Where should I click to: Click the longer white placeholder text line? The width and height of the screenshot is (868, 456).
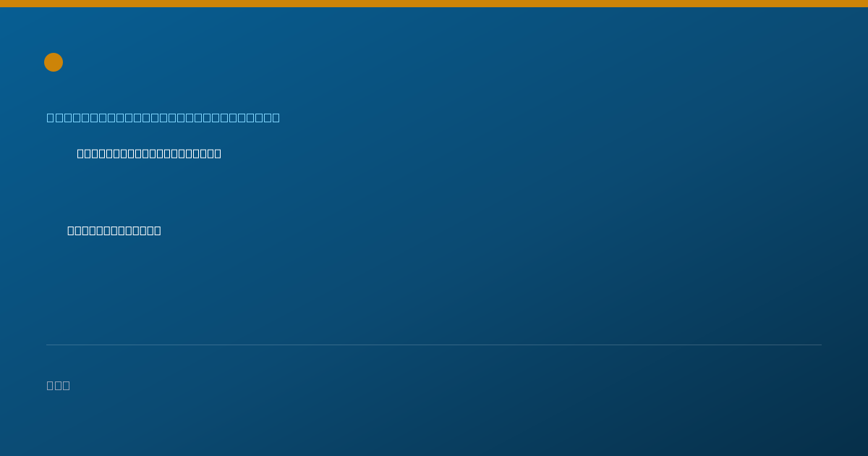[x=149, y=153]
